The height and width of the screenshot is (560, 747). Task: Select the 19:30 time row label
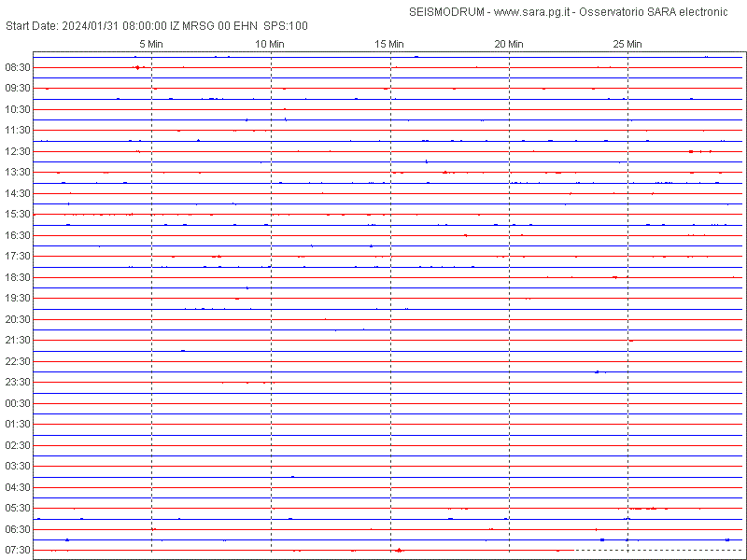(18, 298)
